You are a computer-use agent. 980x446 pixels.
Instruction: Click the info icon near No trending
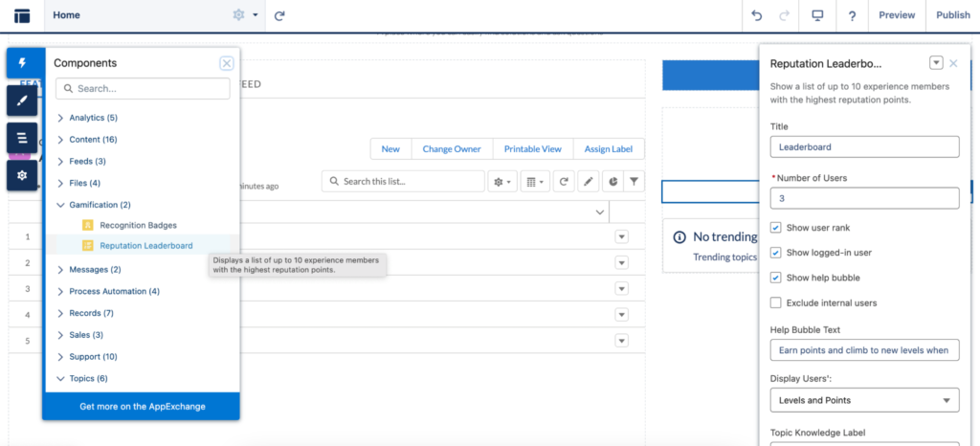click(679, 237)
